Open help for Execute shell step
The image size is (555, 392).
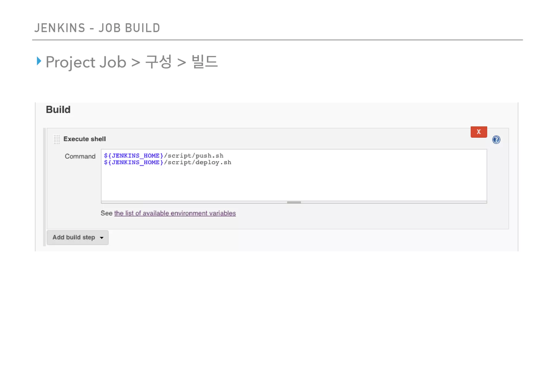(496, 139)
